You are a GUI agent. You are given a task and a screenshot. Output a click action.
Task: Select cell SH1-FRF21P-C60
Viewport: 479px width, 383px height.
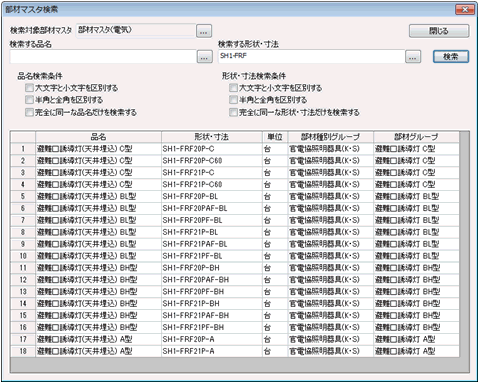tap(212, 184)
